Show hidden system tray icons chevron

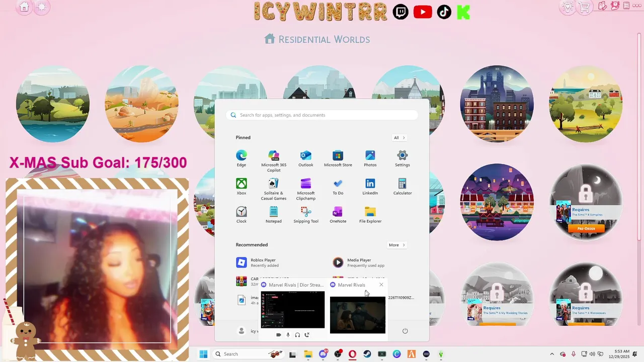[x=552, y=354]
